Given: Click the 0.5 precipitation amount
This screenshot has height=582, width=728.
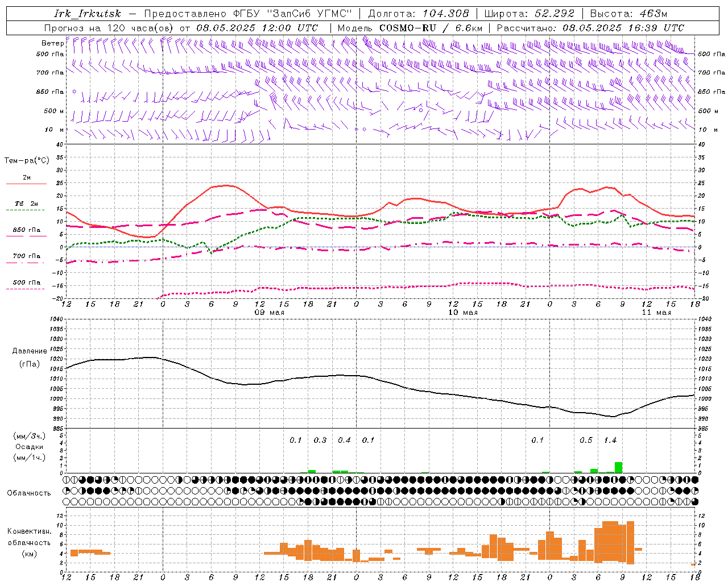Looking at the screenshot, I should point(586,440).
